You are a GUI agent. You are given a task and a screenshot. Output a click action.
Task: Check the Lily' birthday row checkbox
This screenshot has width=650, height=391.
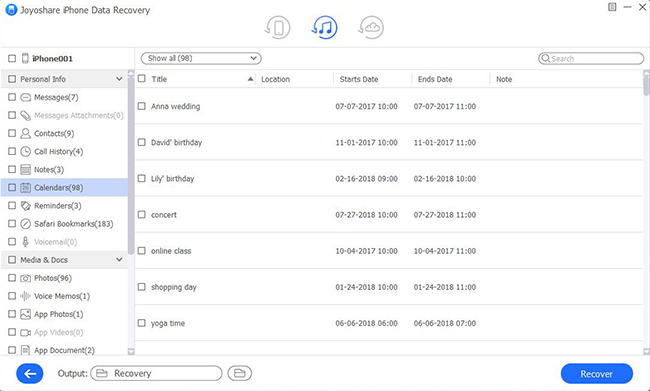pyautogui.click(x=142, y=179)
